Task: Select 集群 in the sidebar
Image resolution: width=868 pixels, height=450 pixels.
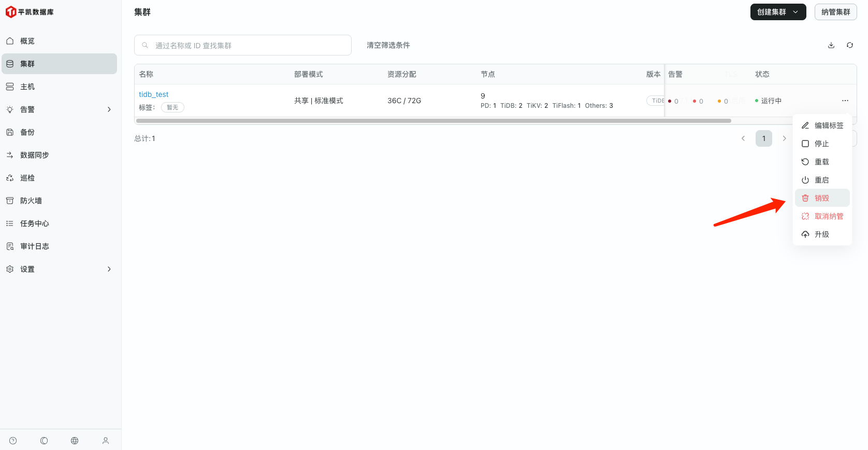Action: [59, 64]
